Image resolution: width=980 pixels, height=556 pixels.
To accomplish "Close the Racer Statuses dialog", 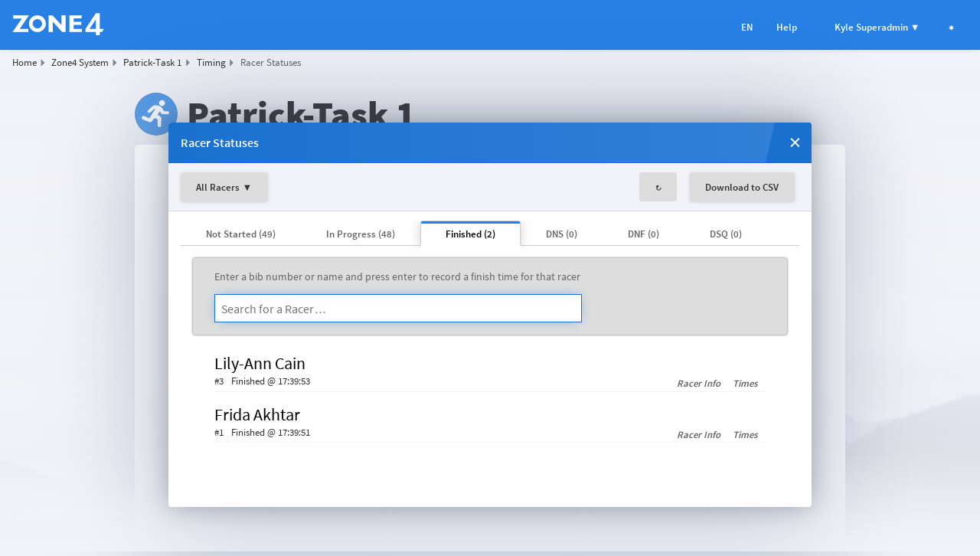I will [795, 142].
